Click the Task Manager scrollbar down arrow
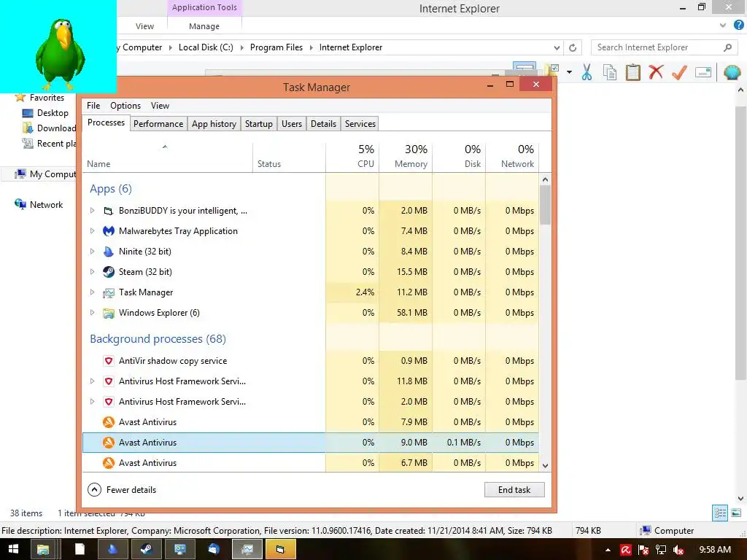 point(545,466)
